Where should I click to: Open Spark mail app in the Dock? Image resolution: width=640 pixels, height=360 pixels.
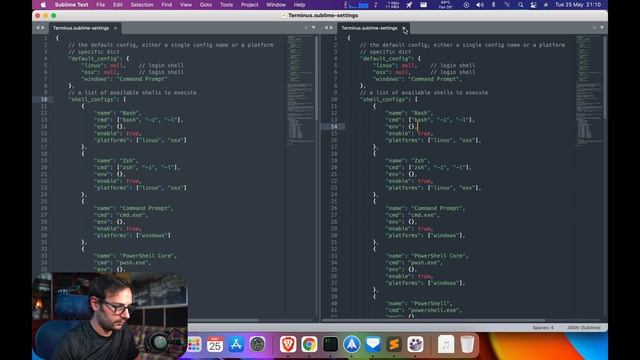coord(352,344)
